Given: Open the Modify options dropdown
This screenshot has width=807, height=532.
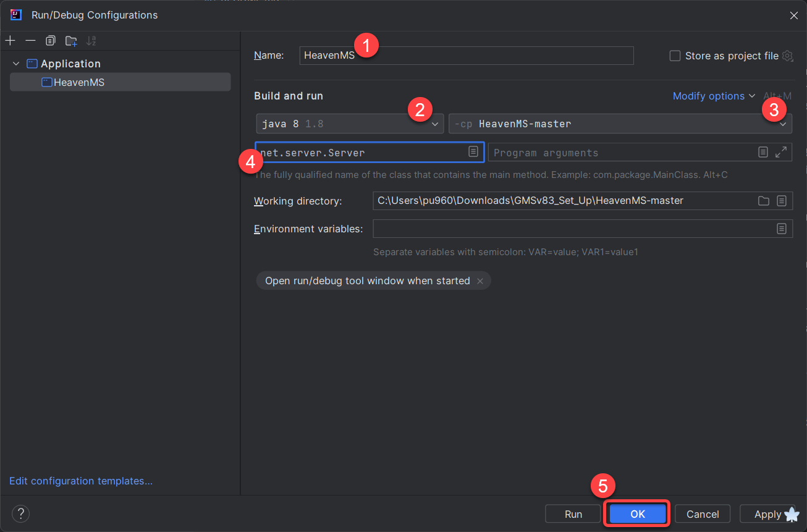Looking at the screenshot, I should pos(714,96).
